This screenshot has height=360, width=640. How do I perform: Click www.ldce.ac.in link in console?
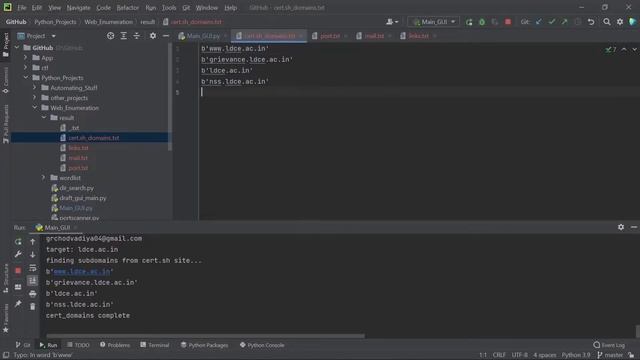point(82,271)
